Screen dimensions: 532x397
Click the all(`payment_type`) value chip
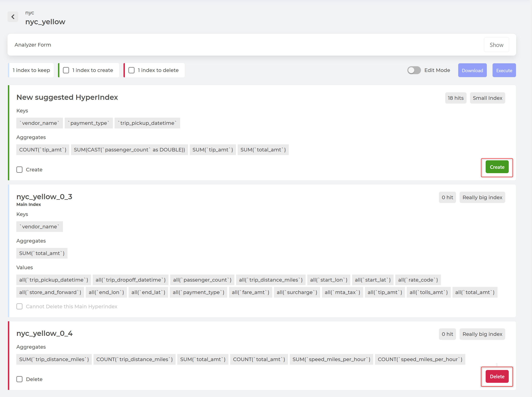click(x=198, y=292)
